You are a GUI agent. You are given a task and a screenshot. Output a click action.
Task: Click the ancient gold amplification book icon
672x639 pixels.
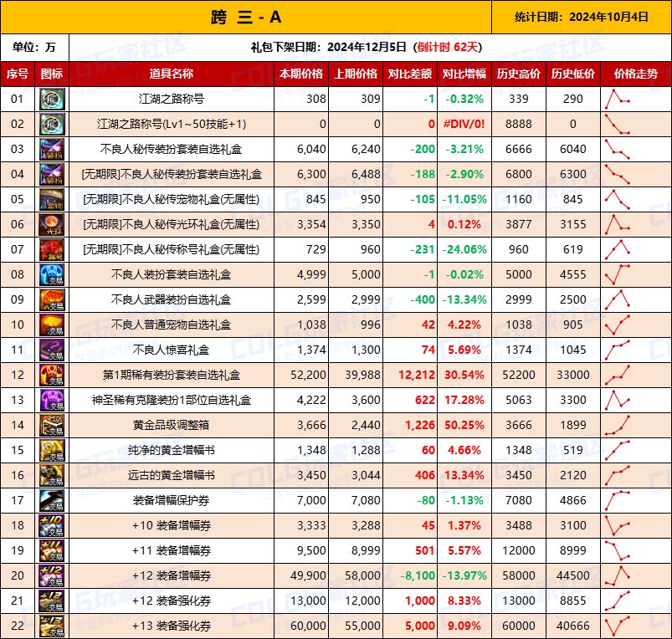[x=52, y=475]
